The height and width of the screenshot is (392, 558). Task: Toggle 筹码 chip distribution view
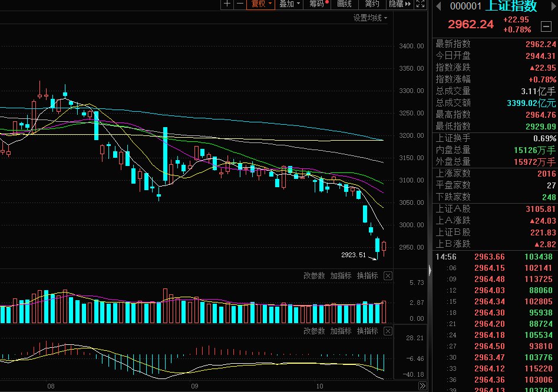tap(318, 4)
